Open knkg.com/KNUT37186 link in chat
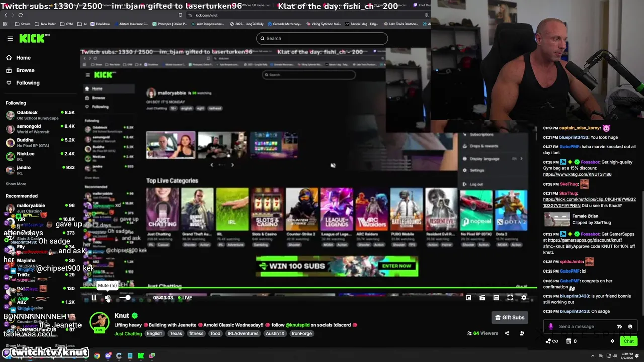This screenshot has height=362, width=644. point(577,174)
